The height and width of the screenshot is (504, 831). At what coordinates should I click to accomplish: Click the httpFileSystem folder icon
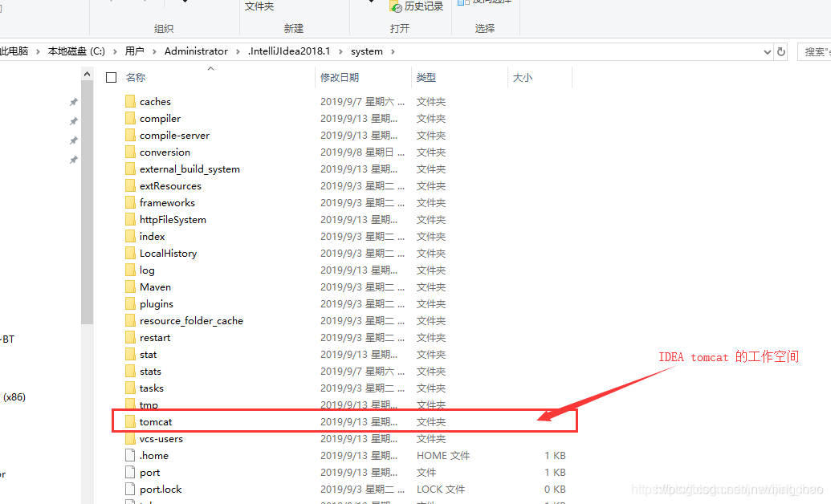[130, 219]
